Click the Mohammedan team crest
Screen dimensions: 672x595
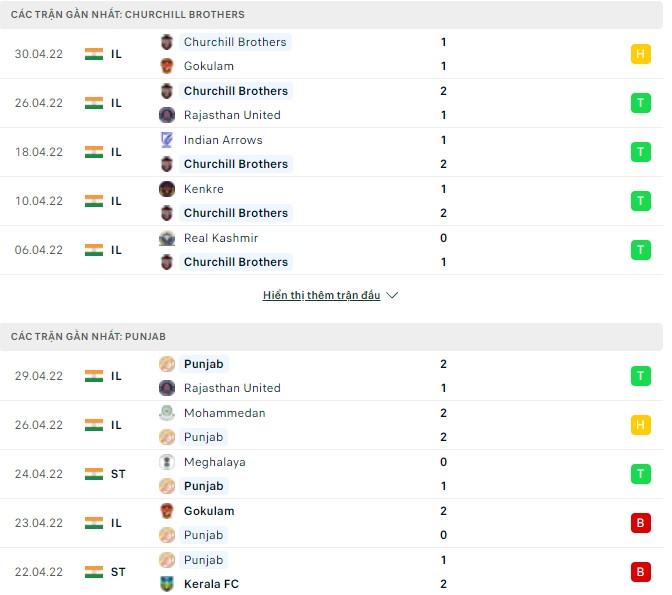tap(166, 413)
